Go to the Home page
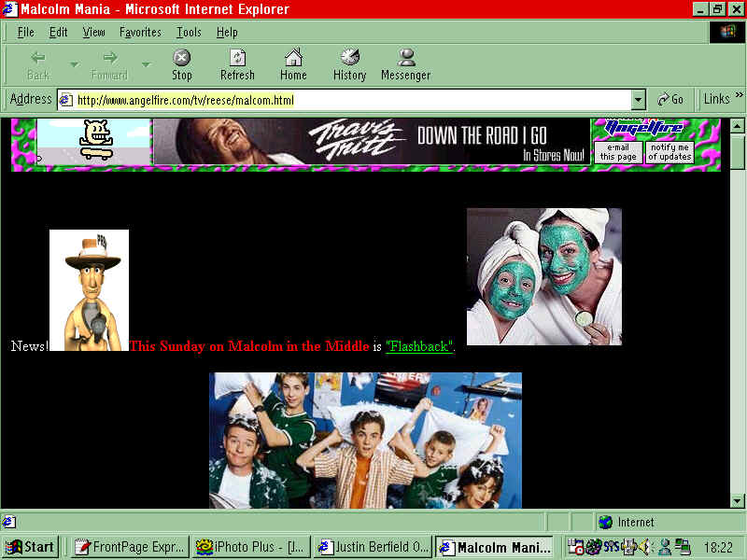This screenshot has width=747, height=560. point(293,64)
